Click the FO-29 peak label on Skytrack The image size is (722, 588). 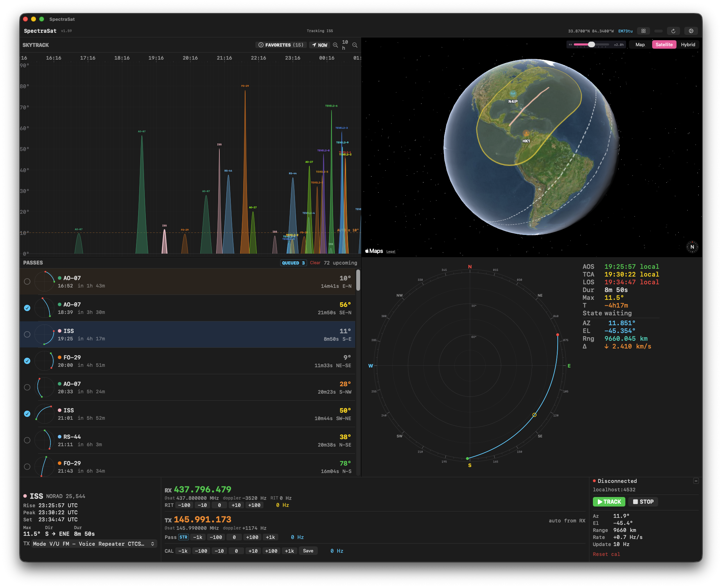click(x=245, y=86)
